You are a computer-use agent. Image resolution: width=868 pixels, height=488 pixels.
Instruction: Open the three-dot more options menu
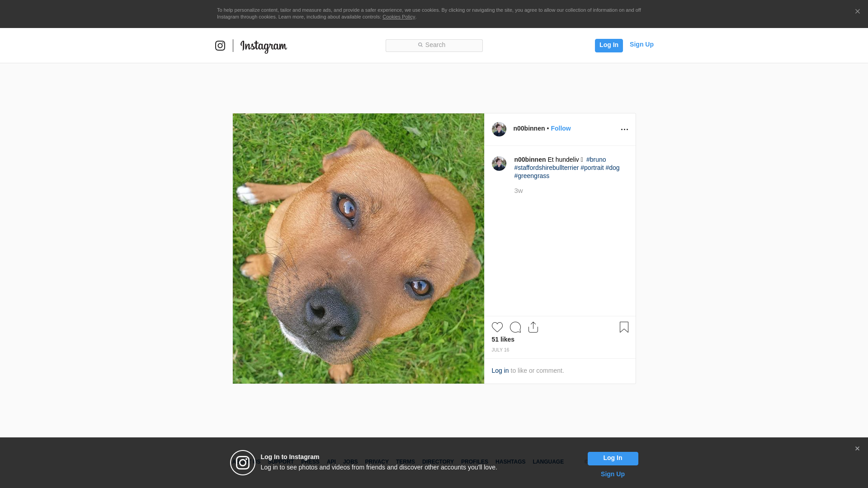tap(624, 130)
